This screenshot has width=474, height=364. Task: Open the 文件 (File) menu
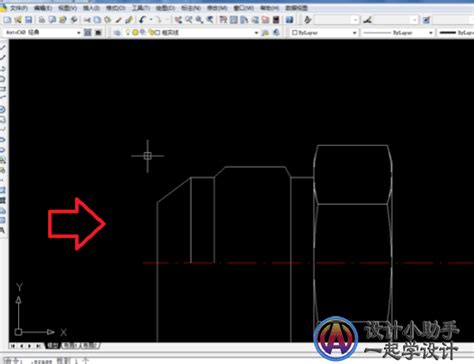[18, 8]
